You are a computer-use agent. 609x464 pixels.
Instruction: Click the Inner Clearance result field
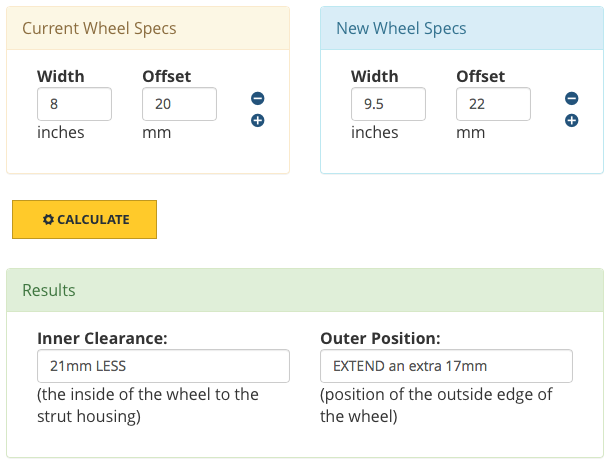pyautogui.click(x=163, y=366)
